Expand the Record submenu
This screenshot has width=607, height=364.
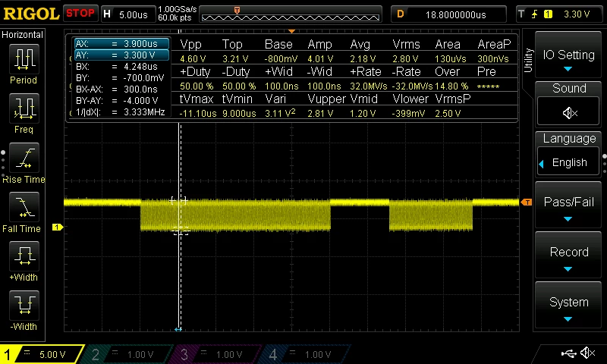tap(568, 256)
